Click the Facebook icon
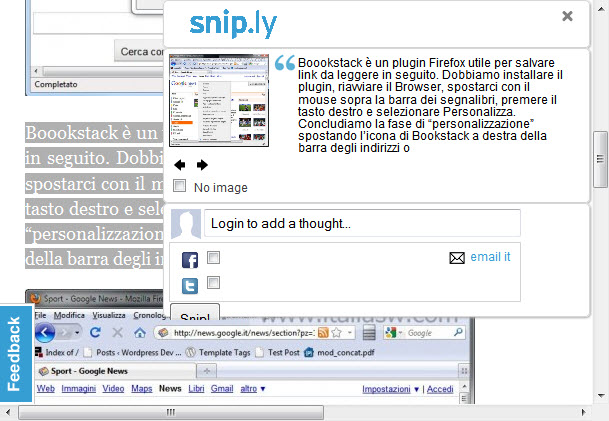 (x=190, y=260)
